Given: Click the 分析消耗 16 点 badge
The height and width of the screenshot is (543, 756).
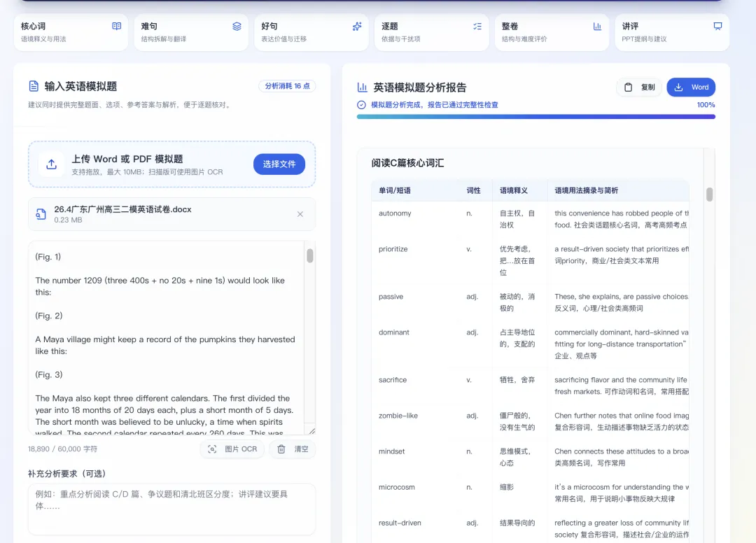Looking at the screenshot, I should point(288,86).
